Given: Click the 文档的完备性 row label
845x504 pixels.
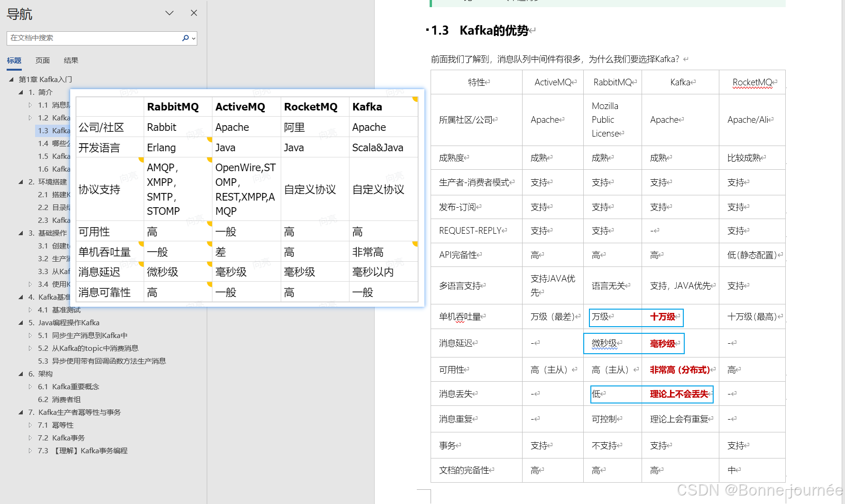Looking at the screenshot, I should coord(464,470).
